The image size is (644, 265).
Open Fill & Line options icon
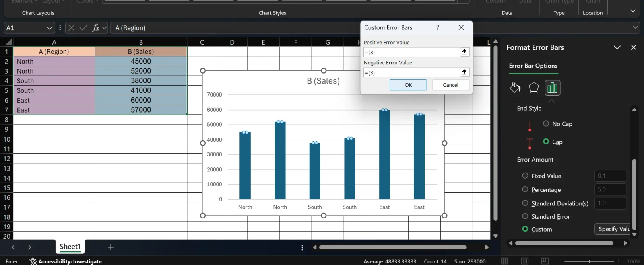(515, 88)
